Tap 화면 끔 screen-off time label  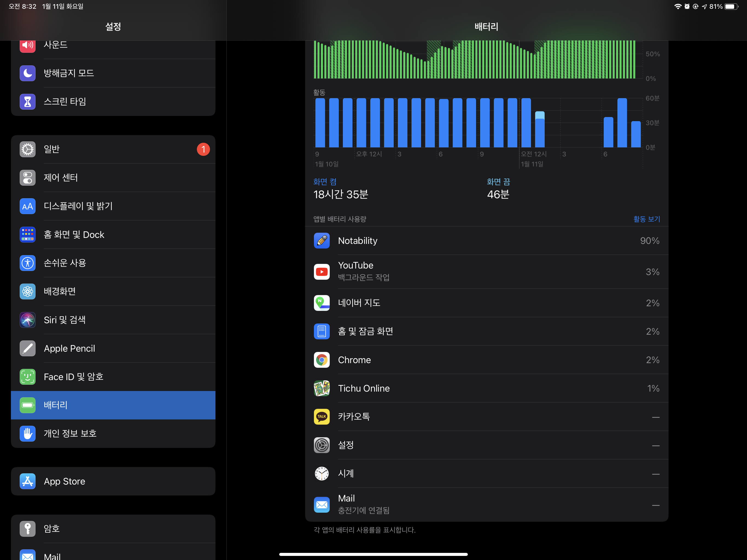click(x=498, y=182)
